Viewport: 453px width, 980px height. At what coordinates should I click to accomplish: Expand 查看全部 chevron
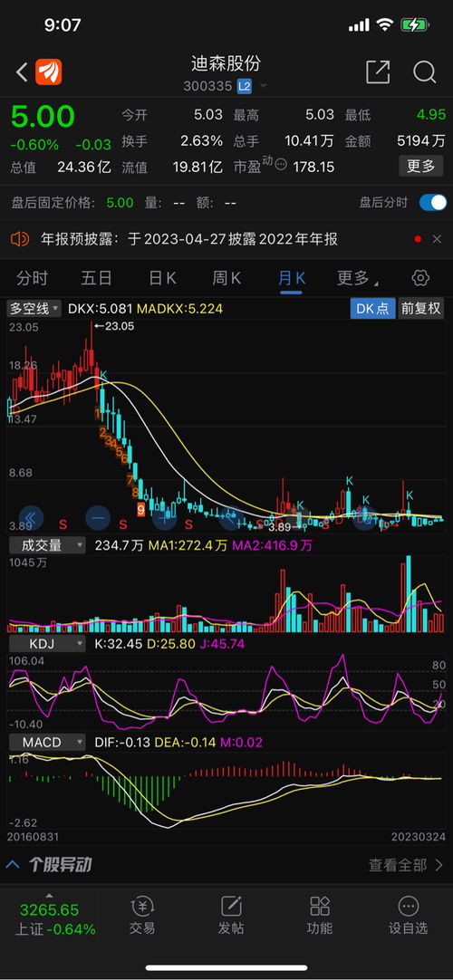point(439,865)
